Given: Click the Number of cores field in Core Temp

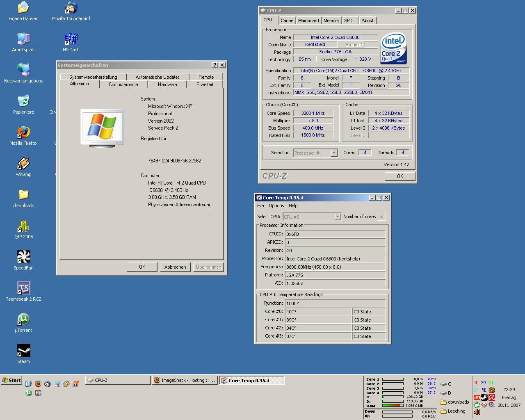Looking at the screenshot, I should coord(381,217).
